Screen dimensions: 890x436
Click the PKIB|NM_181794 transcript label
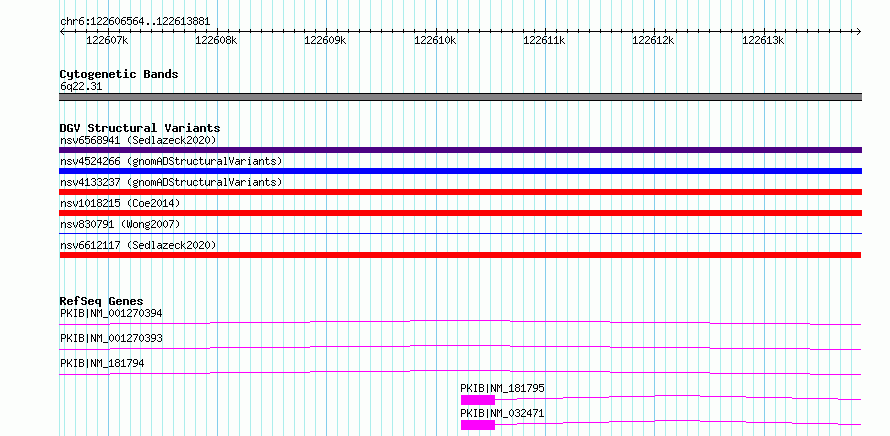coord(102,363)
